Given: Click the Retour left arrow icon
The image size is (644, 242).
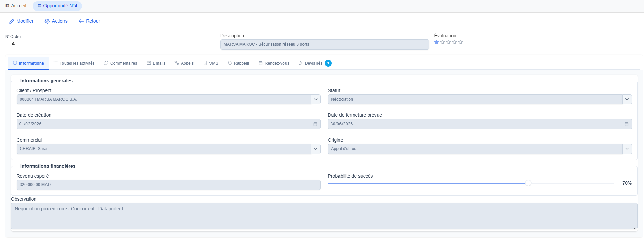Looking at the screenshot, I should [81, 21].
